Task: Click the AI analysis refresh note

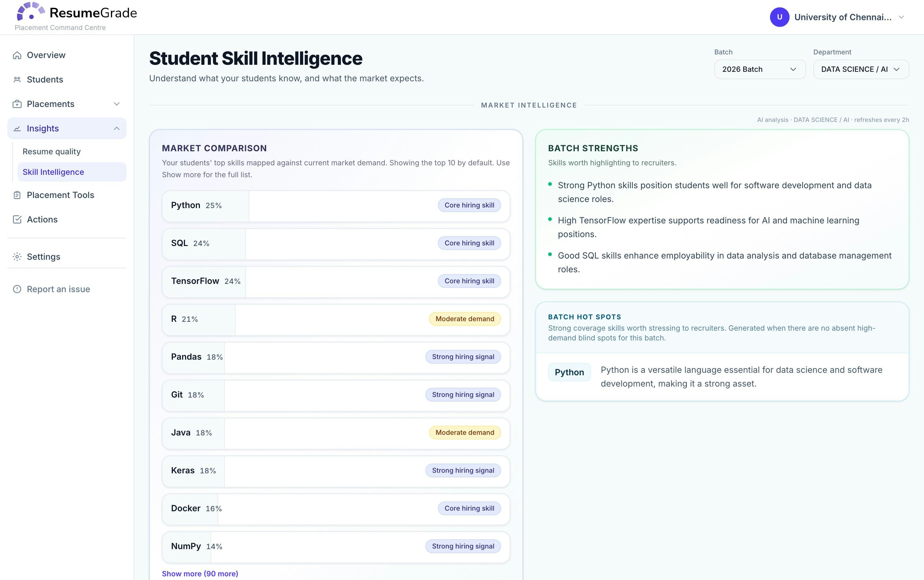Action: [x=833, y=120]
